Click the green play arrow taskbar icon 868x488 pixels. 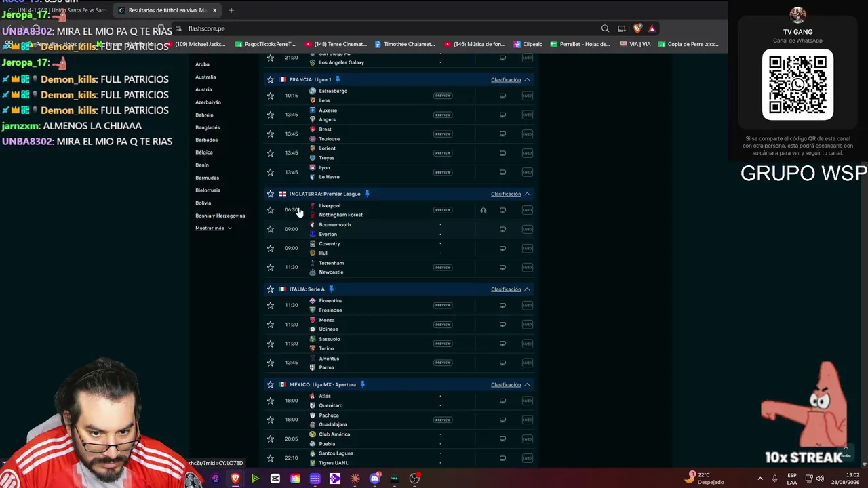click(255, 479)
